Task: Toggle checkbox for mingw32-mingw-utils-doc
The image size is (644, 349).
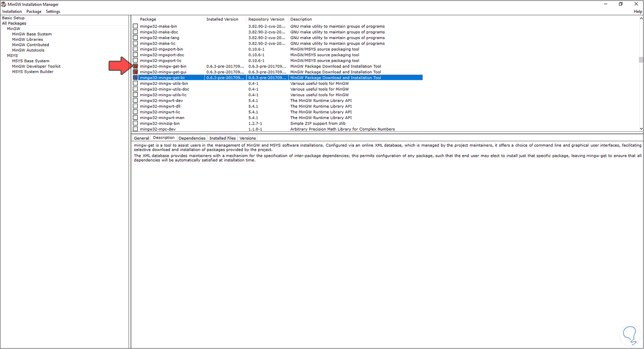Action: (x=135, y=89)
